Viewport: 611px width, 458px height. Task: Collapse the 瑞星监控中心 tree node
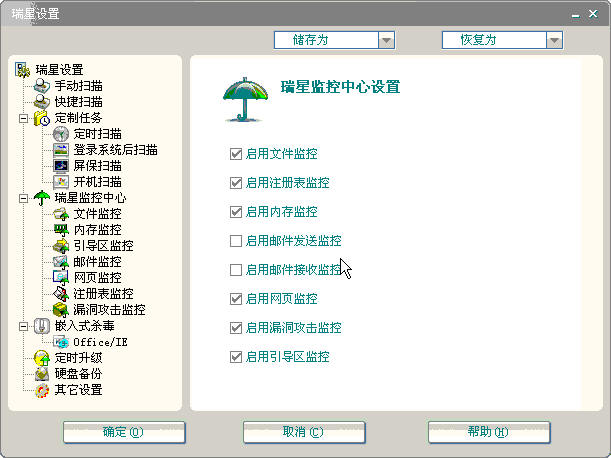pyautogui.click(x=23, y=198)
